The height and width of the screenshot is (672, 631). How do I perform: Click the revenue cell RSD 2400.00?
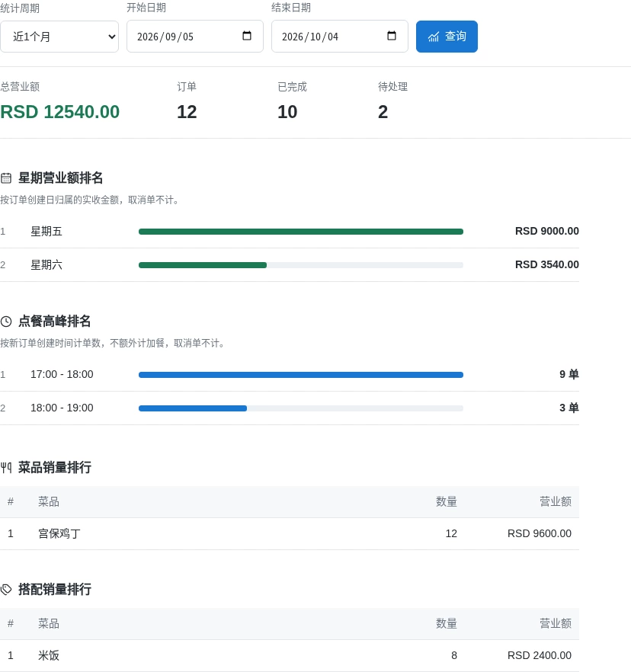[540, 655]
